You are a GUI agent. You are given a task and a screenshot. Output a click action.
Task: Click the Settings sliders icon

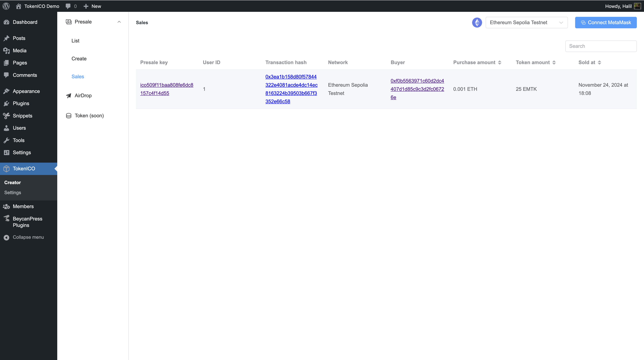pos(6,152)
